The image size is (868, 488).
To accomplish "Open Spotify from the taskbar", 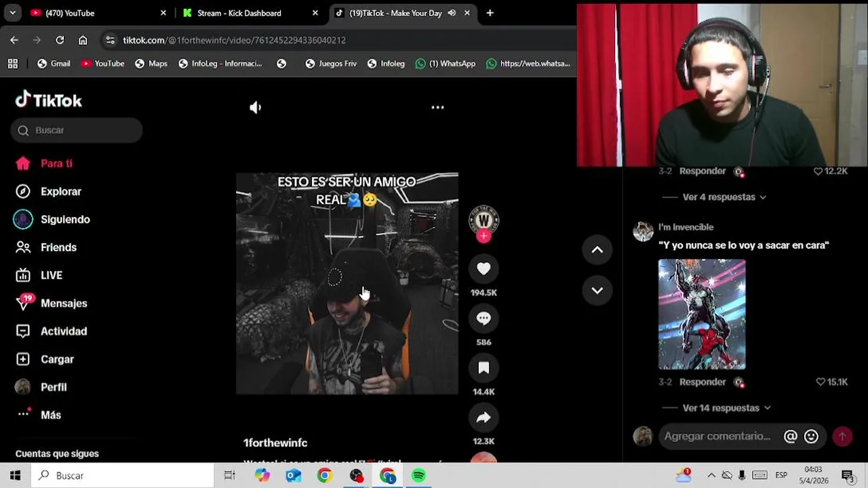I will pos(419,476).
